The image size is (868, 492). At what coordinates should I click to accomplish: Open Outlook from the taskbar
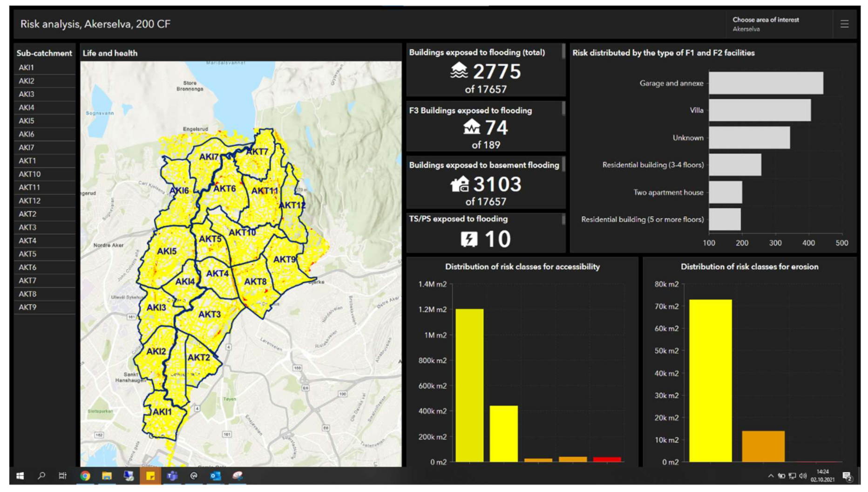point(216,476)
